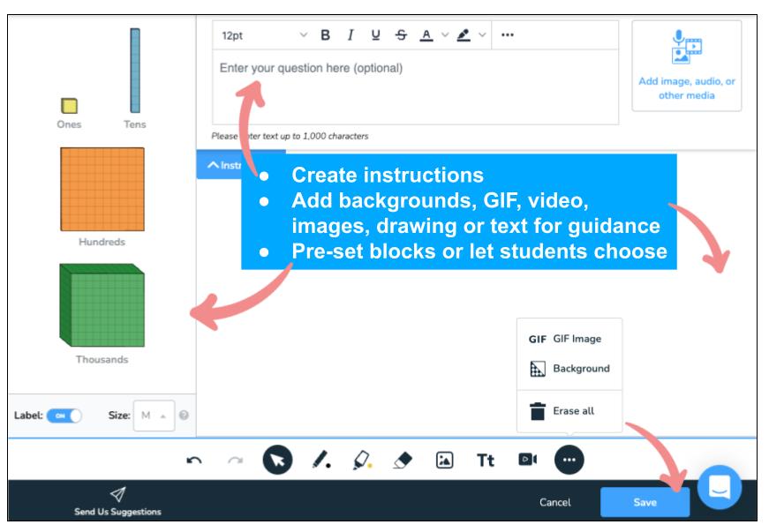
Task: Toggle the Label switch off
Action: click(x=64, y=416)
